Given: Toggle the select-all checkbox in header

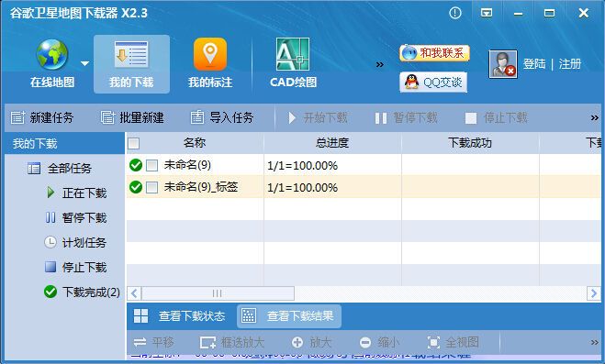Looking at the screenshot, I should pyautogui.click(x=133, y=144).
